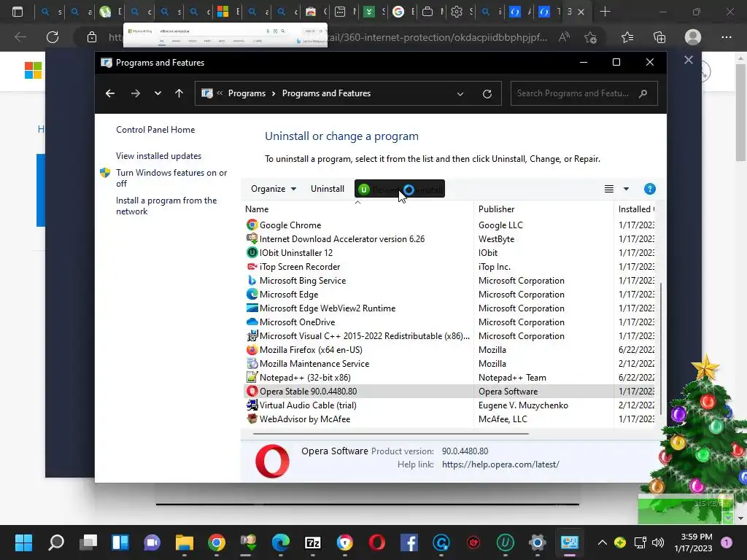Open the Edge tab actions menu icon

tap(18, 12)
